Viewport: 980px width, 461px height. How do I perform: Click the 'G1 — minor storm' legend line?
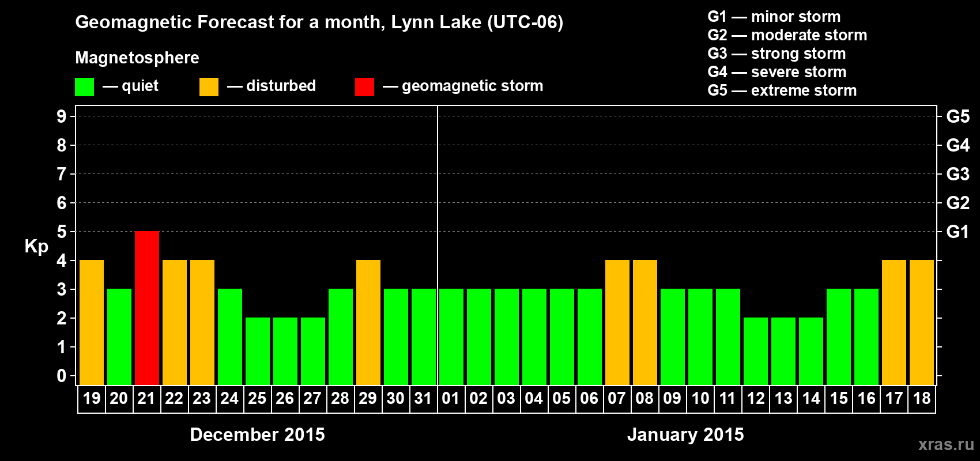774,17
